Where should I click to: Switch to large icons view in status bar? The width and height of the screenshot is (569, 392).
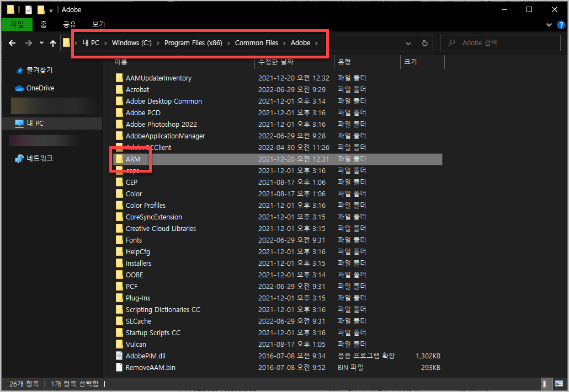(559, 384)
